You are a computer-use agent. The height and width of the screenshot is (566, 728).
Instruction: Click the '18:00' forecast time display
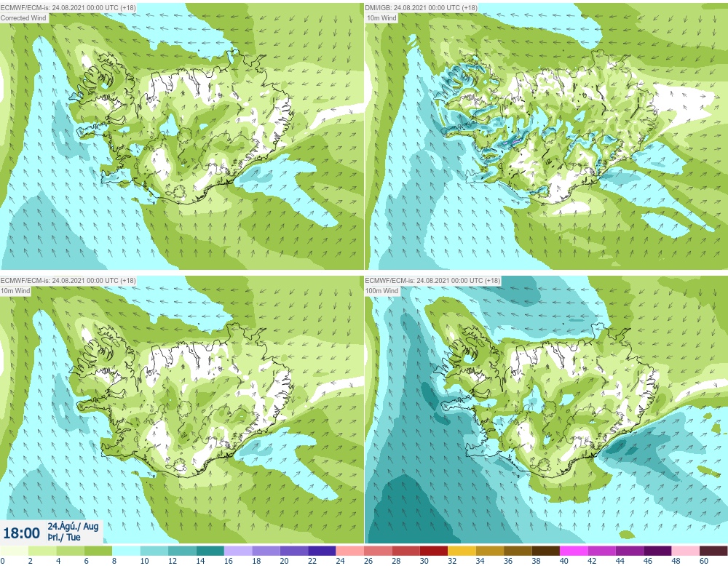(22, 533)
